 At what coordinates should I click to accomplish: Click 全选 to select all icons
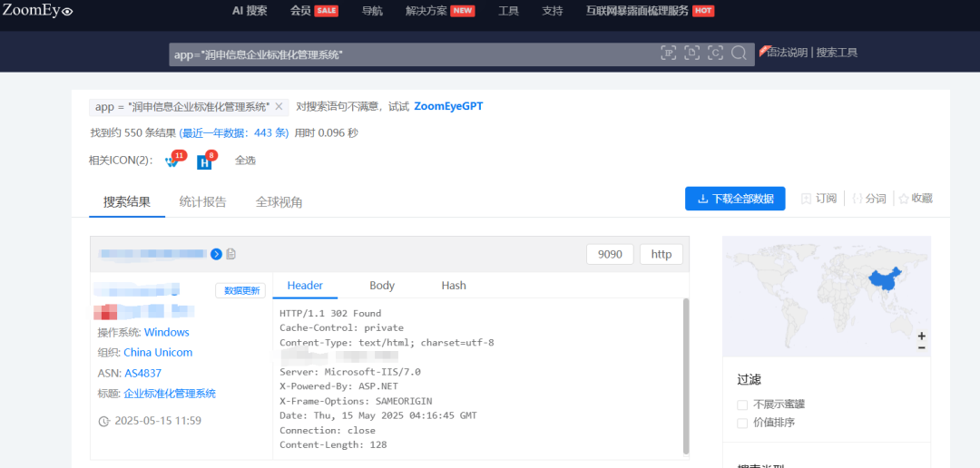[x=245, y=161]
